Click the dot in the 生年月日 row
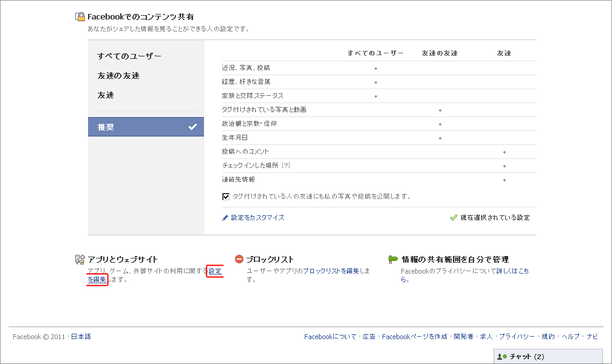The image size is (612, 364). pos(440,138)
